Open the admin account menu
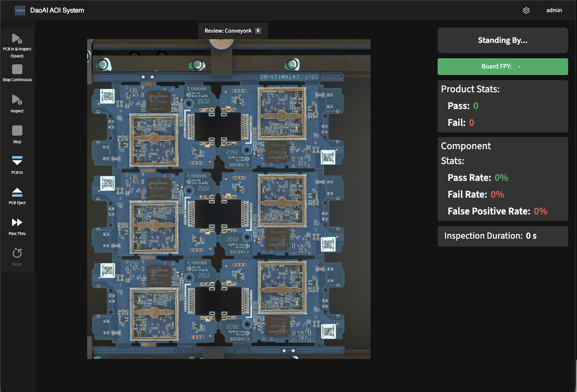This screenshot has height=392, width=577. [554, 10]
